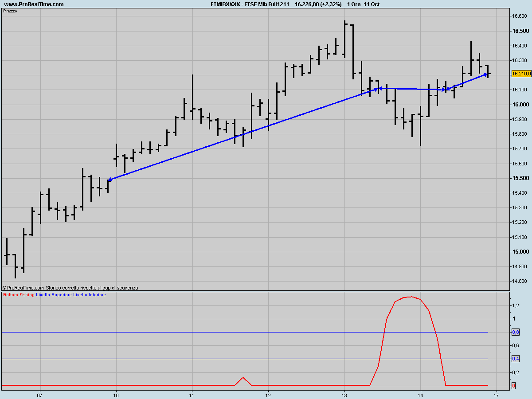The image size is (532, 399).
Task: Click the red 0 indicator value tag
Action: 513,386
